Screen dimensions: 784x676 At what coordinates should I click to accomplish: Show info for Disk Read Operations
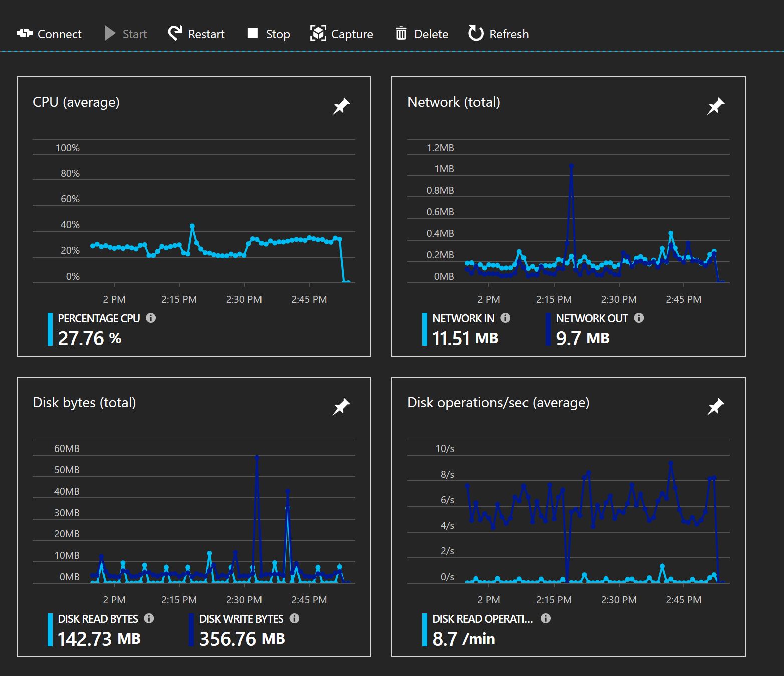[x=546, y=618]
